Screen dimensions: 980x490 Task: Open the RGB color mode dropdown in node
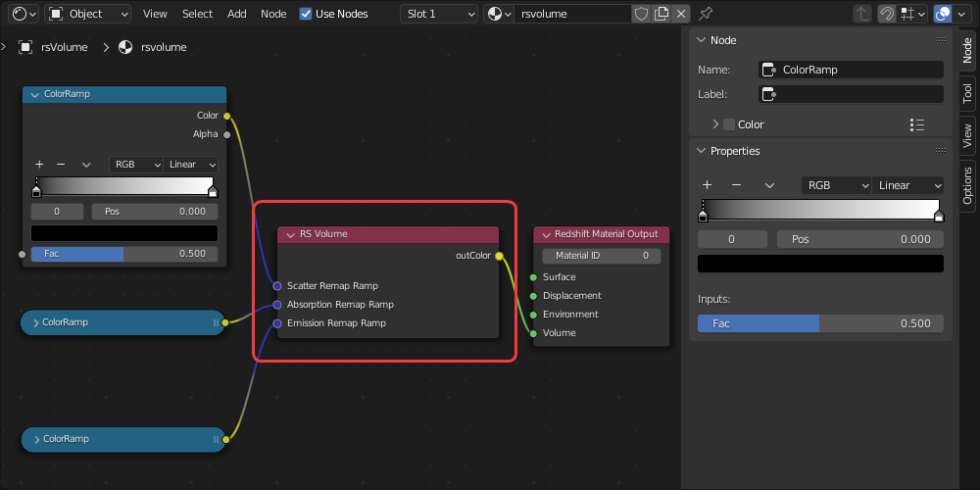[135, 165]
